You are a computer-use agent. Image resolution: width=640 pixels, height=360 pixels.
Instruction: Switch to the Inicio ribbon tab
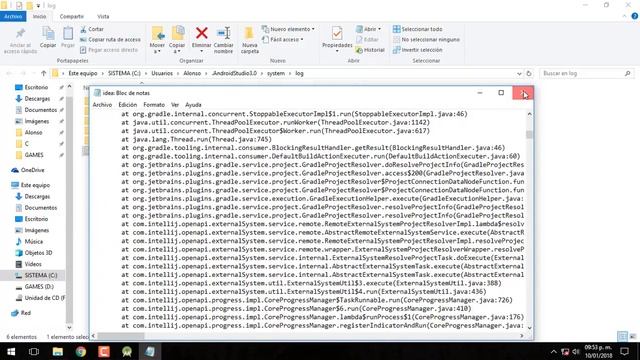[39, 16]
